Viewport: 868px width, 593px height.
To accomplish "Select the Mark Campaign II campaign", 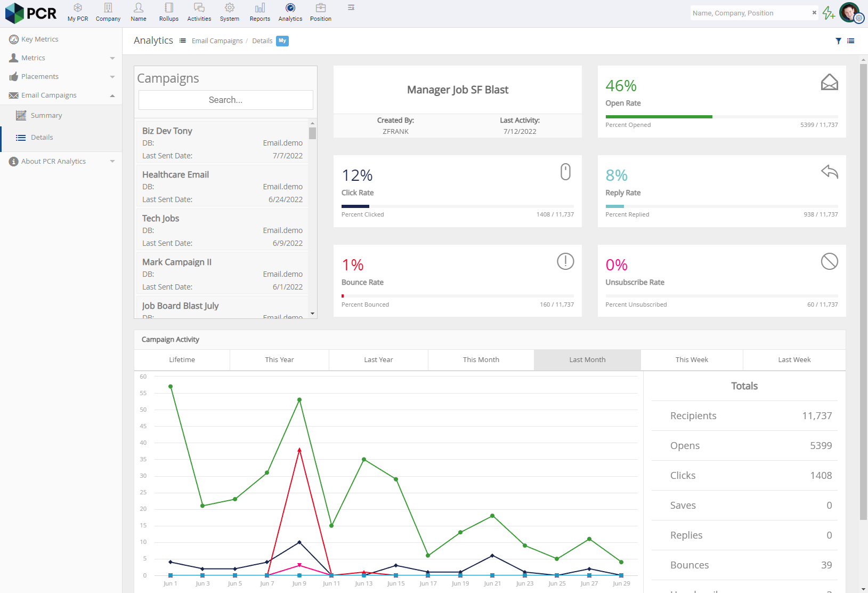I will click(x=222, y=274).
